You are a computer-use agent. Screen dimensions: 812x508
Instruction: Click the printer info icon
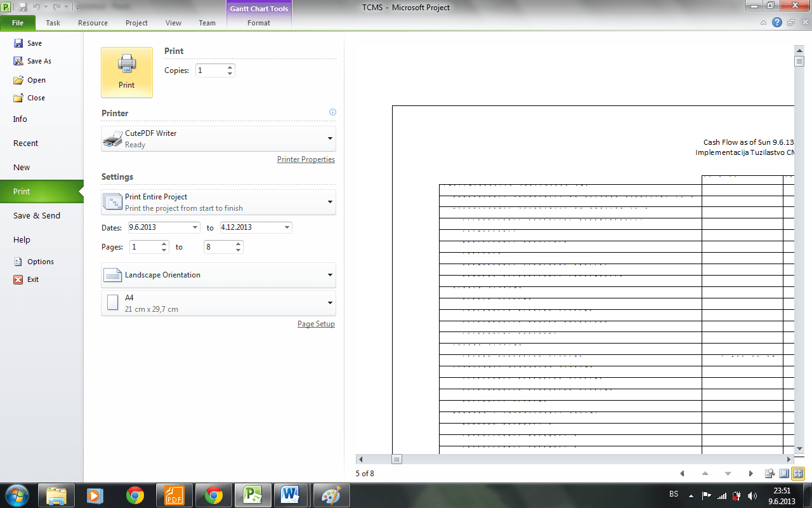[x=332, y=112]
